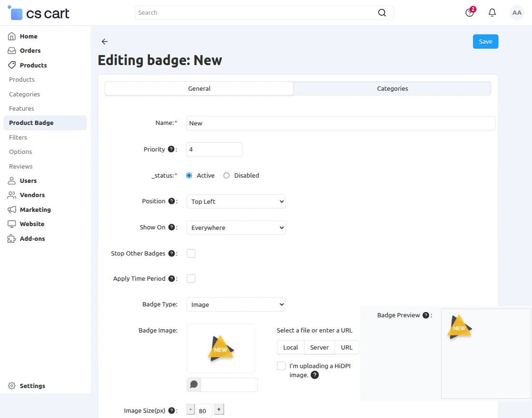Open the Position dropdown
This screenshot has width=532, height=418.
coord(236,201)
